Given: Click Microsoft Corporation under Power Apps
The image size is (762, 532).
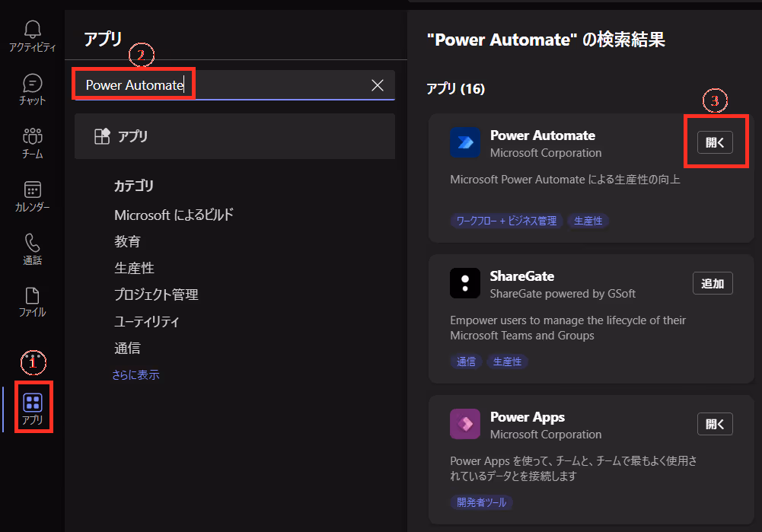Looking at the screenshot, I should click(x=546, y=435).
